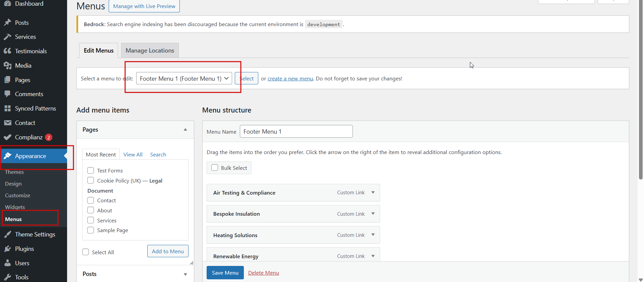Click the Posts pushpin icon in sidebar
Image resolution: width=644 pixels, height=282 pixels.
click(7, 23)
